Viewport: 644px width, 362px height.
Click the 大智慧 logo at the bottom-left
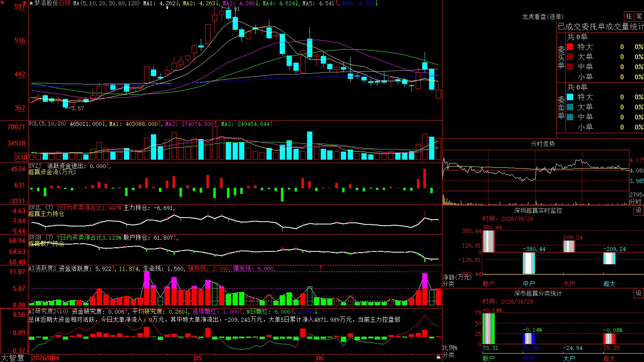pos(12,358)
